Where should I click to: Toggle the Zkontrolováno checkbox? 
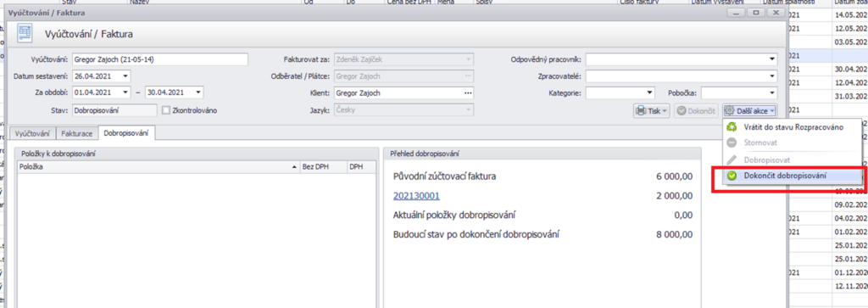click(x=165, y=110)
